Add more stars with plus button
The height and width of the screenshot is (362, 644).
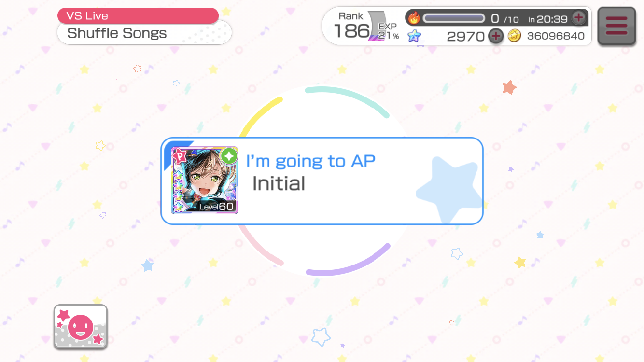point(496,36)
